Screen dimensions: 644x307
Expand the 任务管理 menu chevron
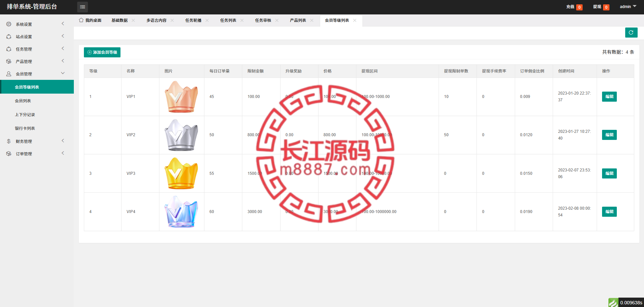pos(63,49)
